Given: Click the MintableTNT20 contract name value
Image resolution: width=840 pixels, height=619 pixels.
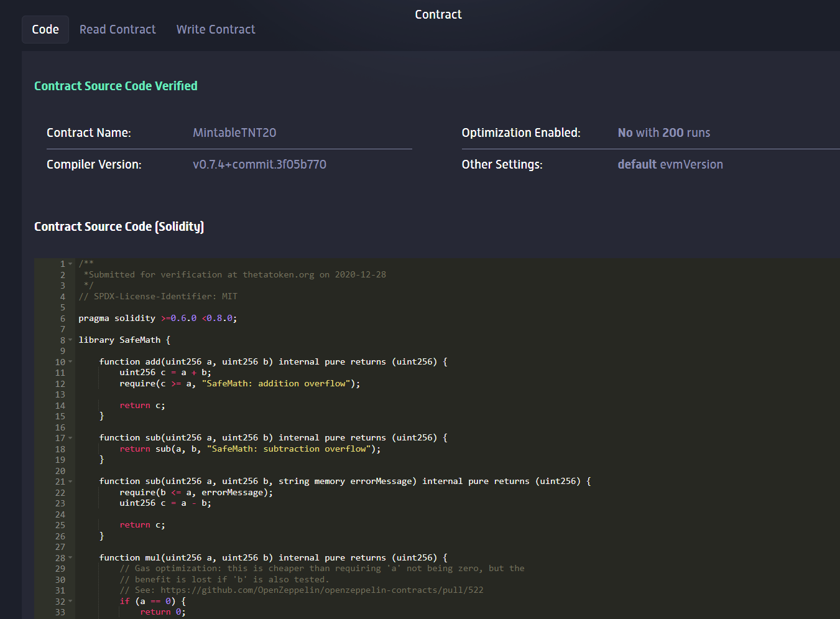Looking at the screenshot, I should coord(234,133).
